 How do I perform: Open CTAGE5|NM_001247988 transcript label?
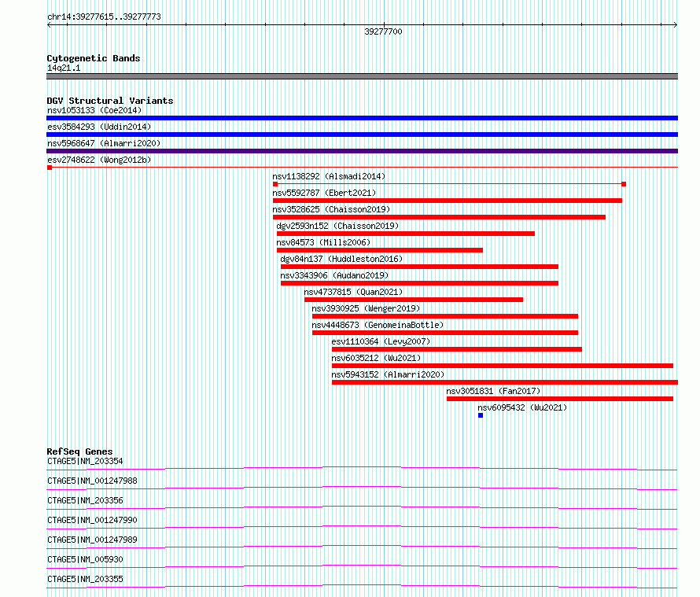point(92,481)
